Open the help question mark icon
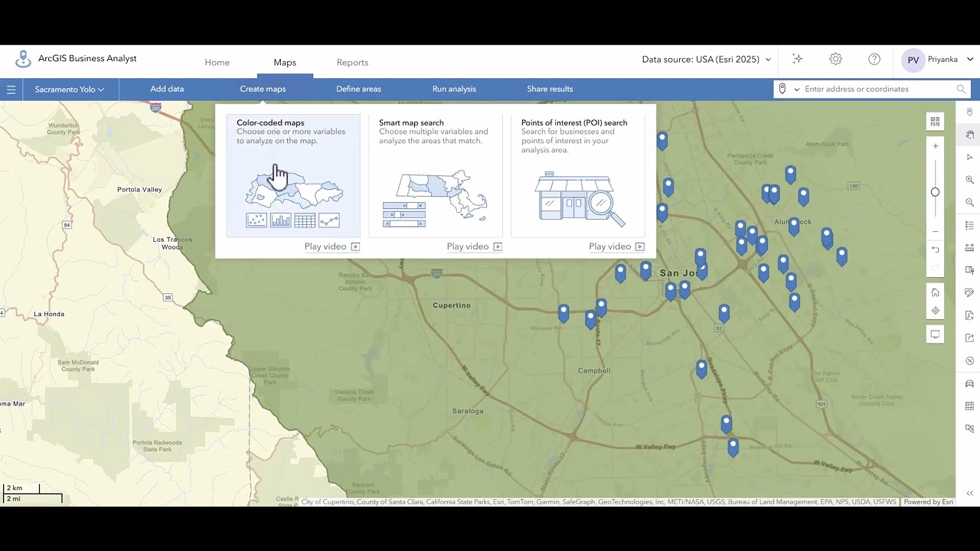Screen dimensions: 980x551 [x=874, y=59]
